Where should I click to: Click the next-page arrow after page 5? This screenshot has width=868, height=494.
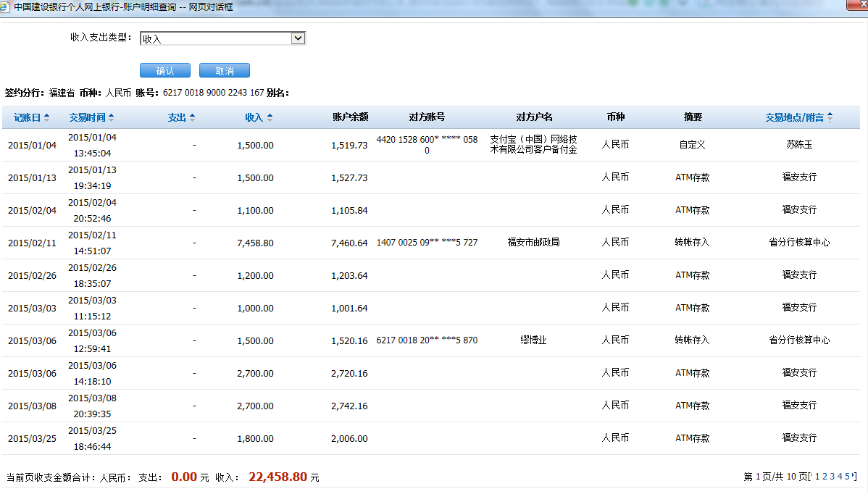852,476
